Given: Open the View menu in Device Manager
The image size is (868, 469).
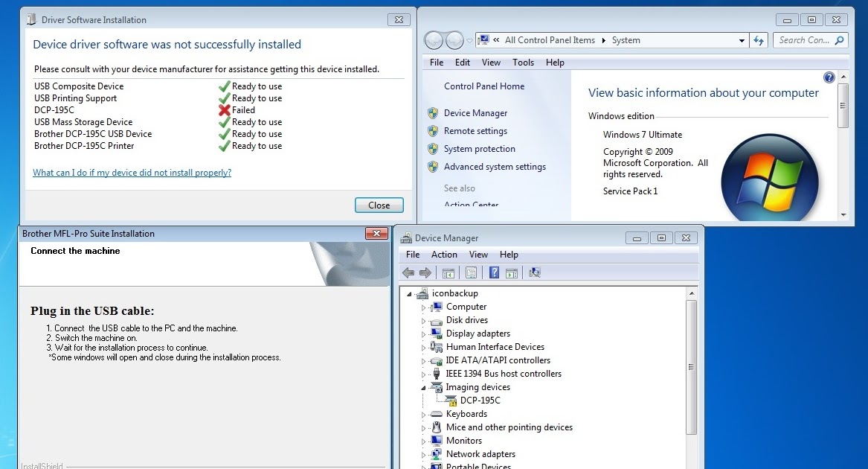Looking at the screenshot, I should tap(478, 255).
